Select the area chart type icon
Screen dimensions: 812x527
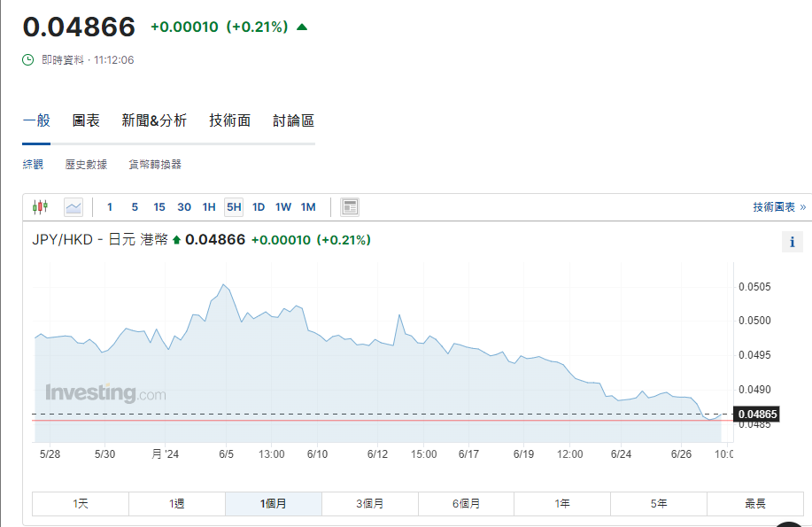pos(73,207)
